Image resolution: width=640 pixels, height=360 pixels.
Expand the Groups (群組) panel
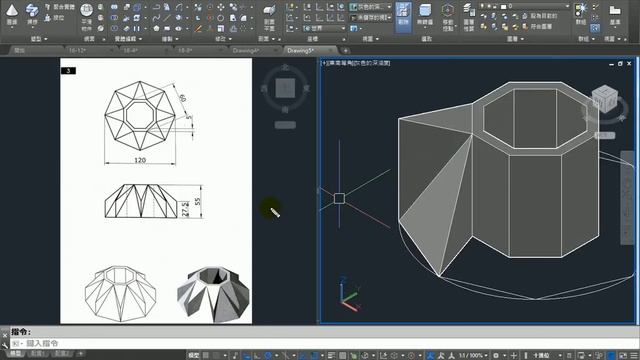coord(587,39)
